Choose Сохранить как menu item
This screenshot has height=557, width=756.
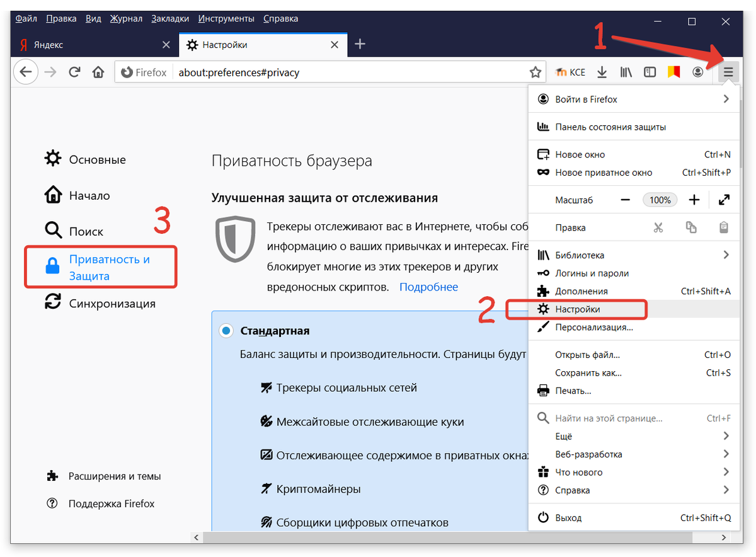click(634, 373)
